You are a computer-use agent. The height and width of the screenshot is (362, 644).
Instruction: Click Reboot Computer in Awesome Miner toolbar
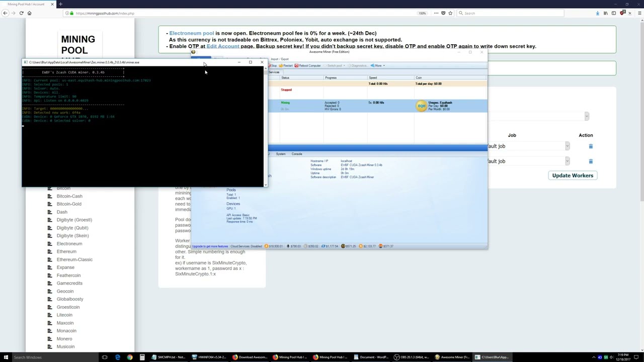coord(308,66)
